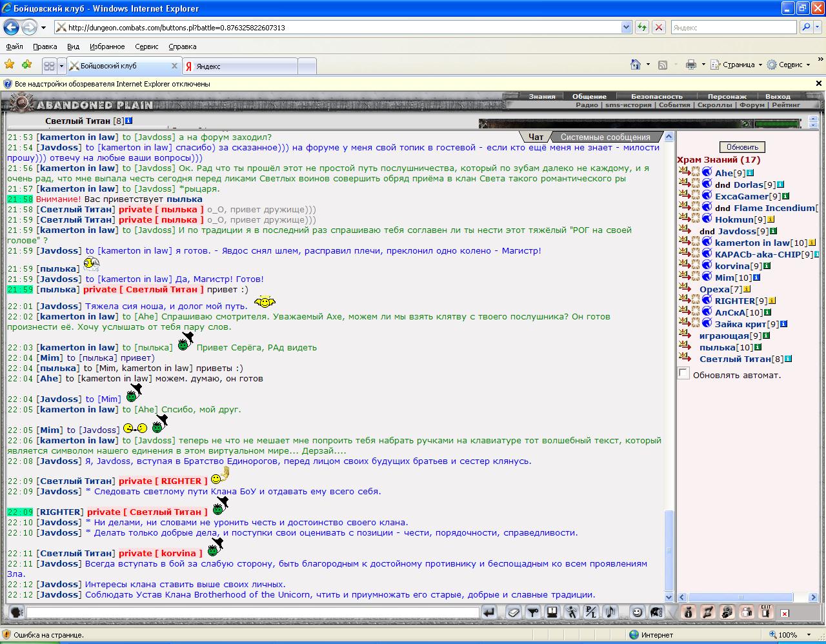The height and width of the screenshot is (644, 826).
Task: Click the chat filter funnel icon
Action: point(533,612)
